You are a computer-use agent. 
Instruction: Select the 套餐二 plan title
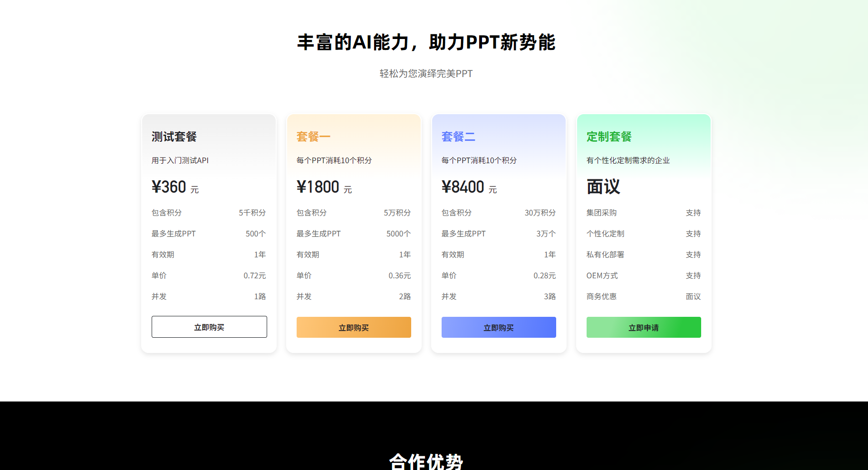(x=458, y=137)
